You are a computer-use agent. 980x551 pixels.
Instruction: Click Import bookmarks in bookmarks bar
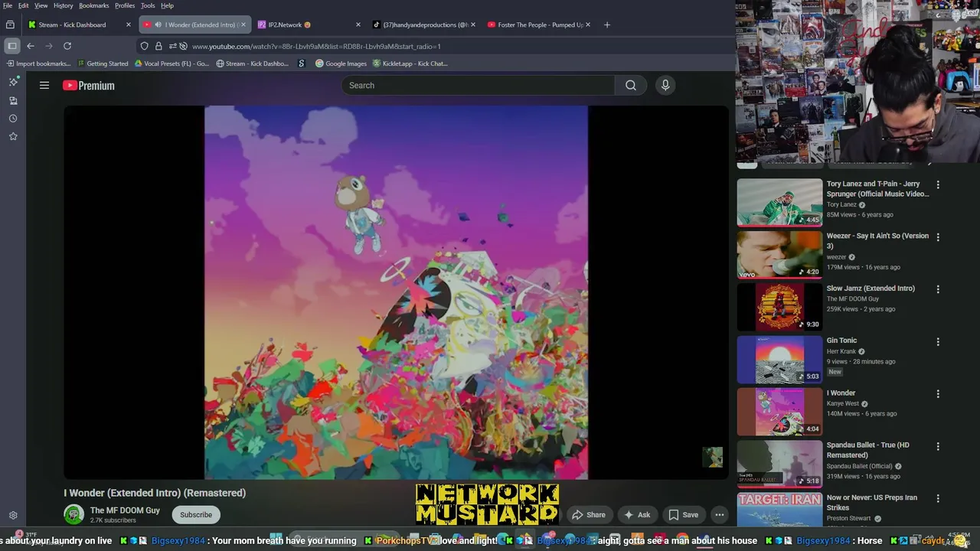point(38,64)
